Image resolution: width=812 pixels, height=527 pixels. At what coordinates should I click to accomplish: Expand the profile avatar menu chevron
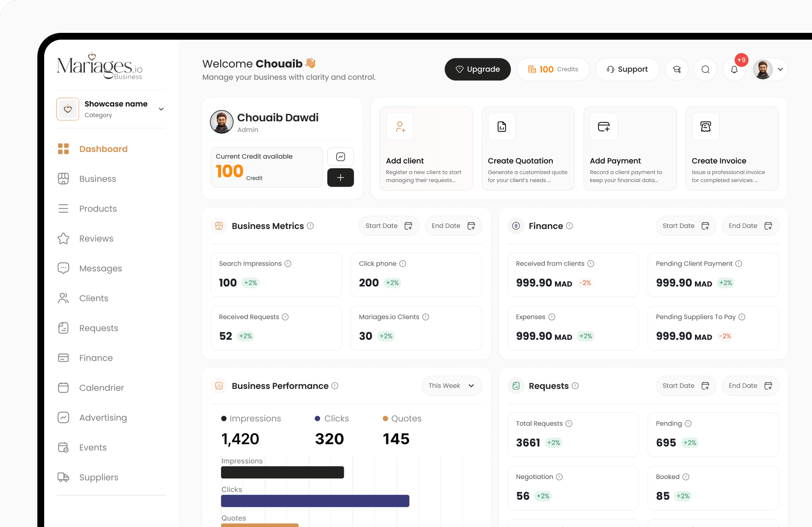pos(780,70)
